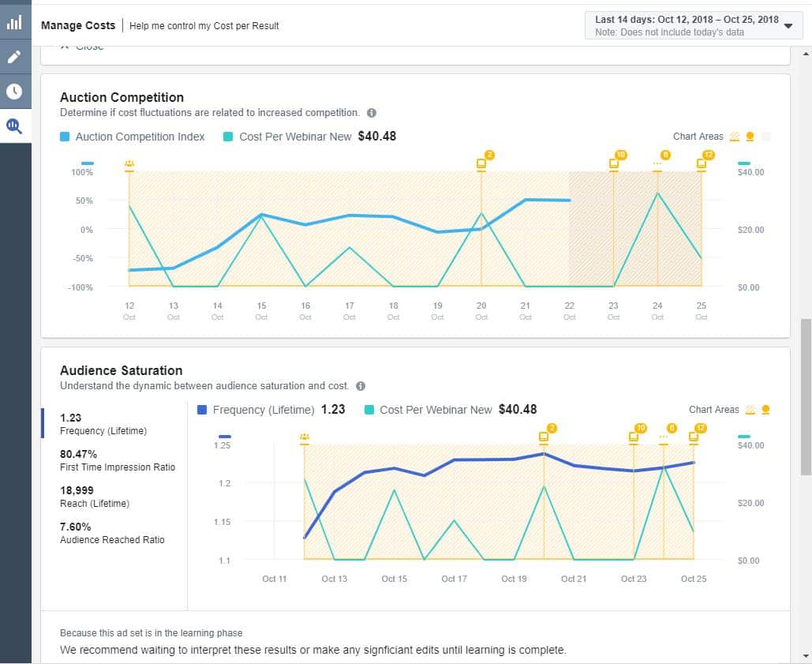Click Auction Competition Index legend label

point(140,137)
